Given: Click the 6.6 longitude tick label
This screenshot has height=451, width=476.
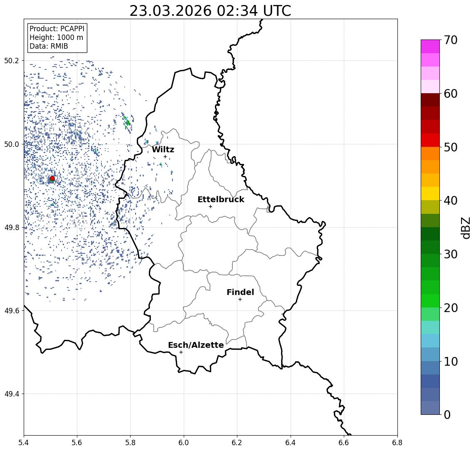Looking at the screenshot, I should click(344, 443).
